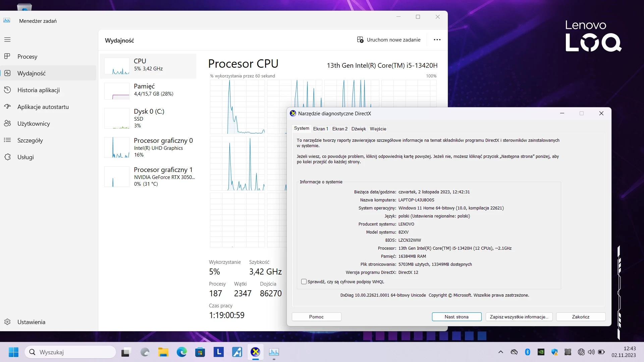Switch to the System tab in DirectX tool

point(302,128)
